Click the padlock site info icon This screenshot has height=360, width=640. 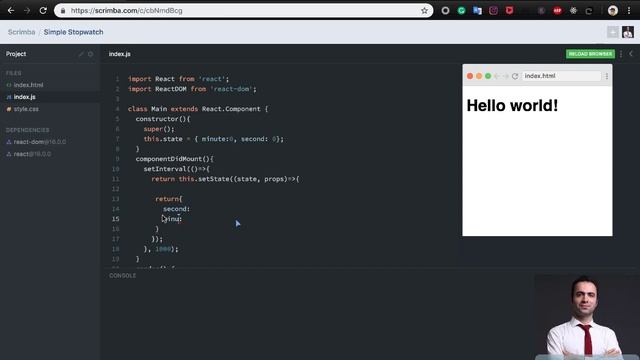point(63,11)
